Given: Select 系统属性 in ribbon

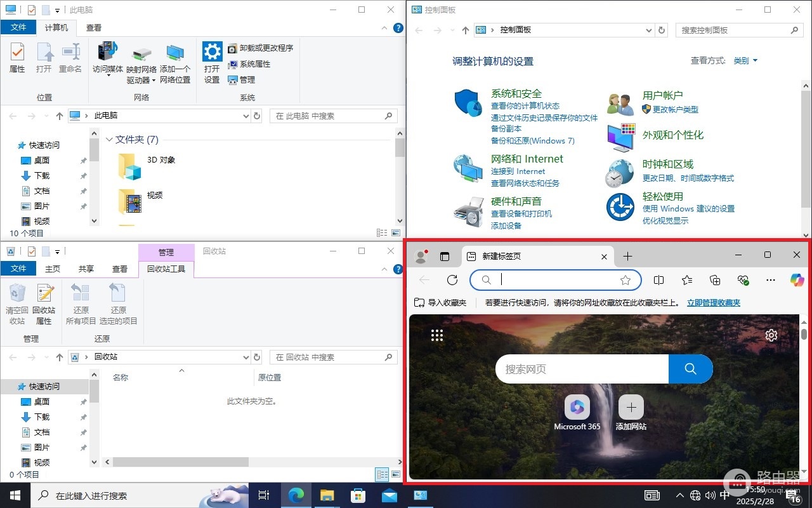Looking at the screenshot, I should [x=249, y=64].
